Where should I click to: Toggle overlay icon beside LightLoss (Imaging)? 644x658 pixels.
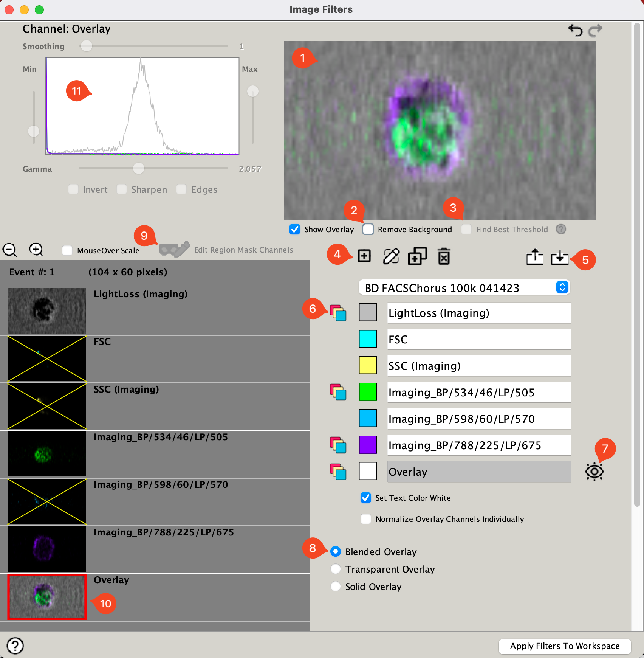tap(338, 313)
